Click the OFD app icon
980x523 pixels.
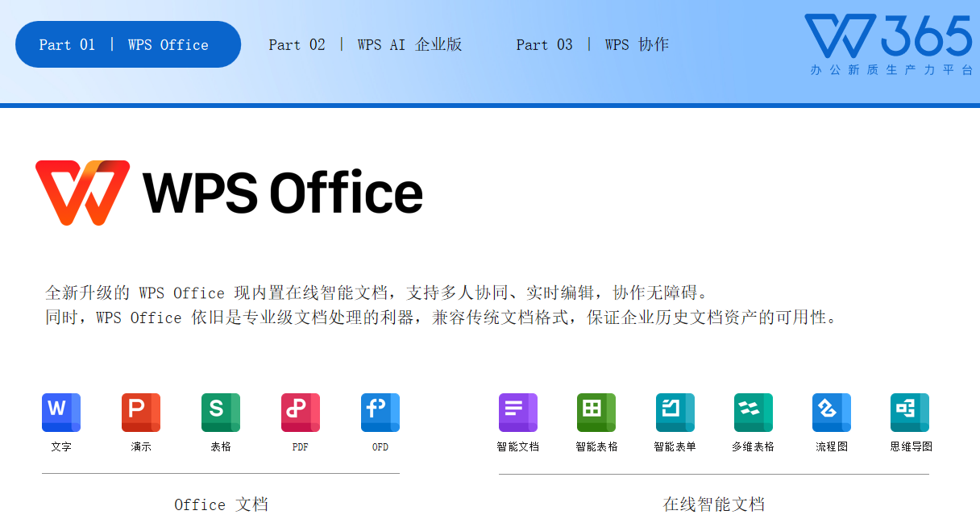point(380,413)
